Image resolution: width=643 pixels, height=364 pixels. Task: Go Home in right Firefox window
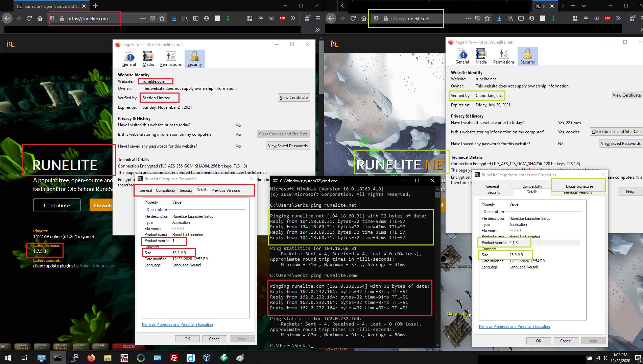click(364, 18)
